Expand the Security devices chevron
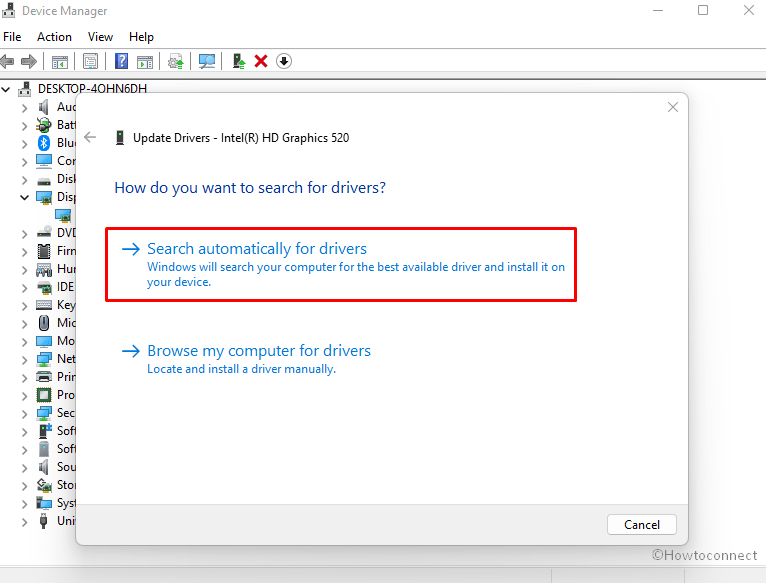This screenshot has width=766, height=583. coord(24,413)
